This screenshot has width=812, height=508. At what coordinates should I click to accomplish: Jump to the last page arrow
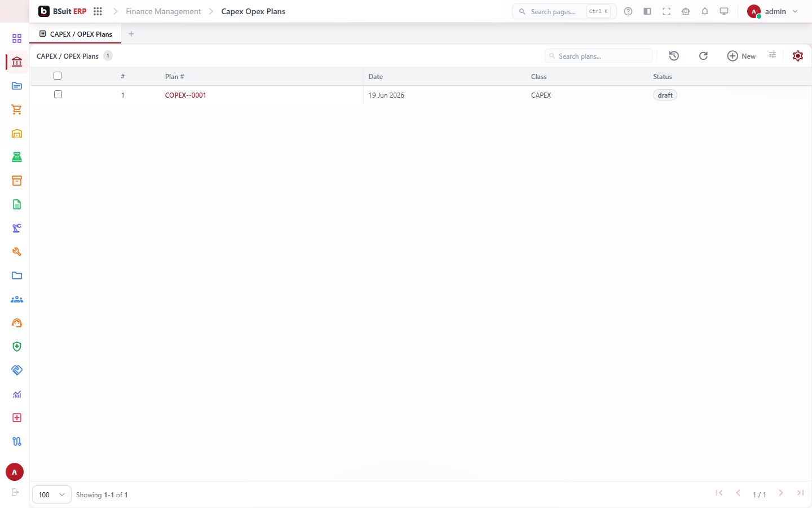click(800, 493)
